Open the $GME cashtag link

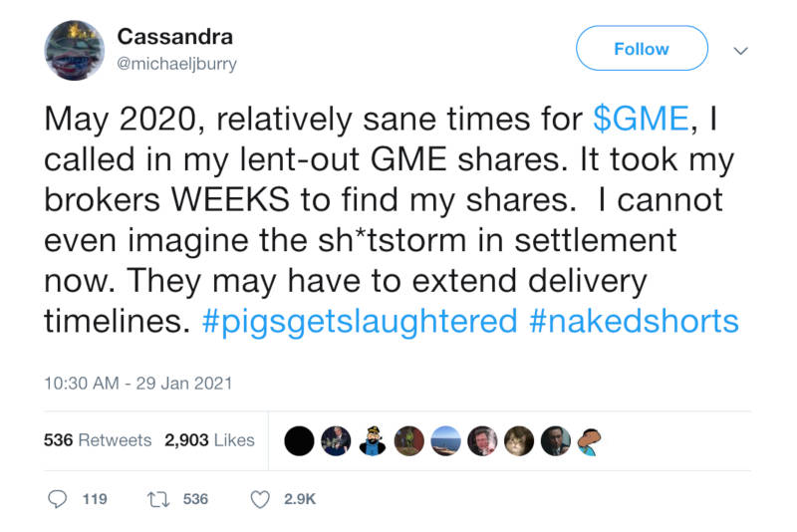pyautogui.click(x=641, y=119)
